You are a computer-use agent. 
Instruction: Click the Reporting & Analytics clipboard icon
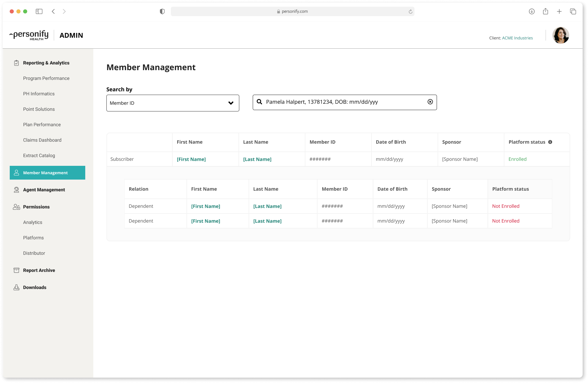[x=16, y=63]
